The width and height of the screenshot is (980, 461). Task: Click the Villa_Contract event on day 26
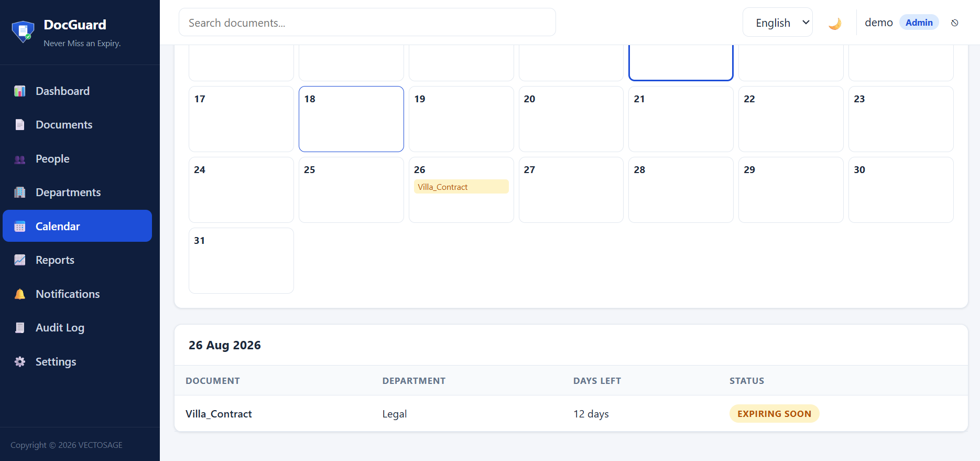click(x=461, y=187)
